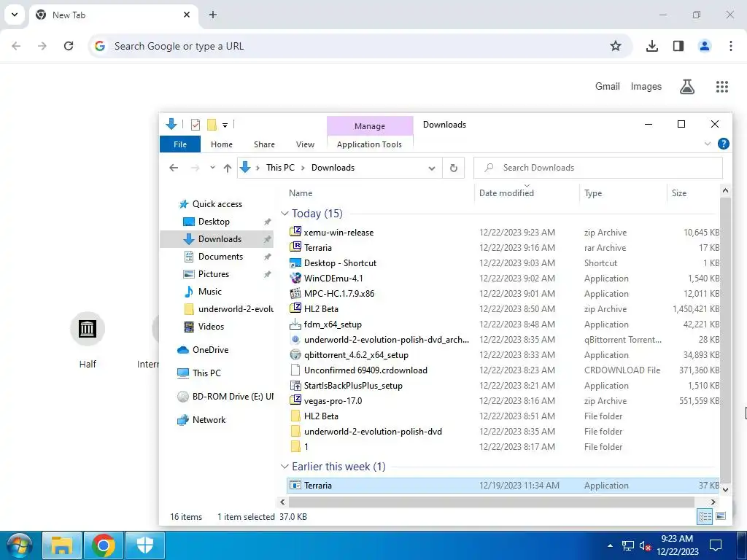Open the Gmail link
The width and height of the screenshot is (747, 560).
pos(608,86)
